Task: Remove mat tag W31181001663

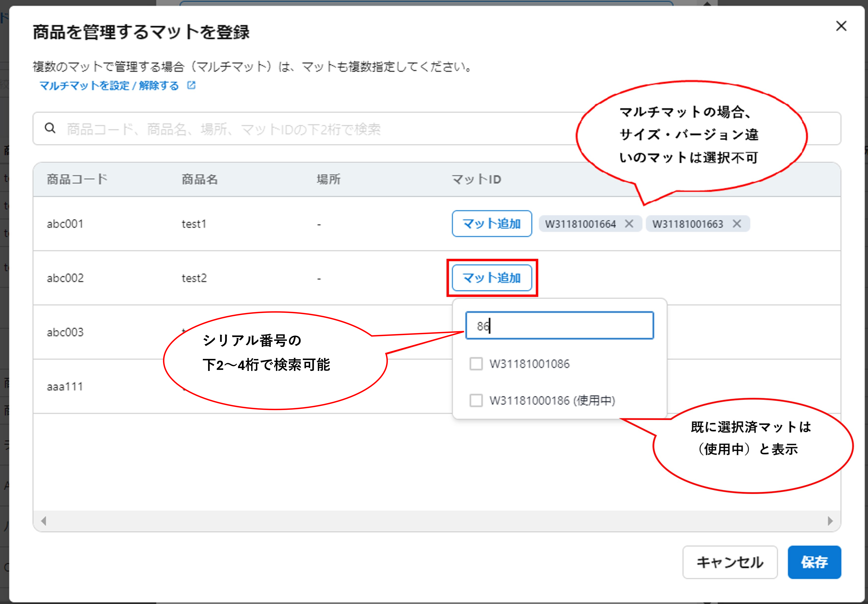Action: point(736,224)
